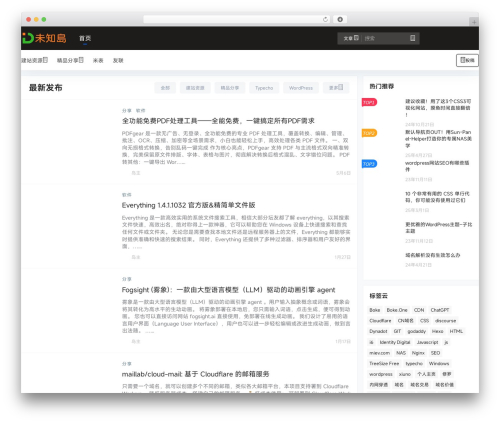Click 软件 tag above Everything article
The height and width of the screenshot is (423, 500).
(127, 195)
